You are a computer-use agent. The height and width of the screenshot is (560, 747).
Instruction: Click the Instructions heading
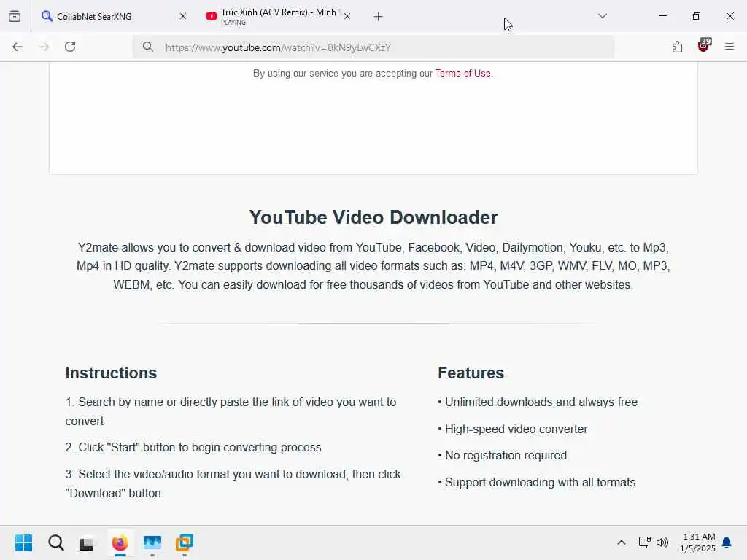pos(111,373)
